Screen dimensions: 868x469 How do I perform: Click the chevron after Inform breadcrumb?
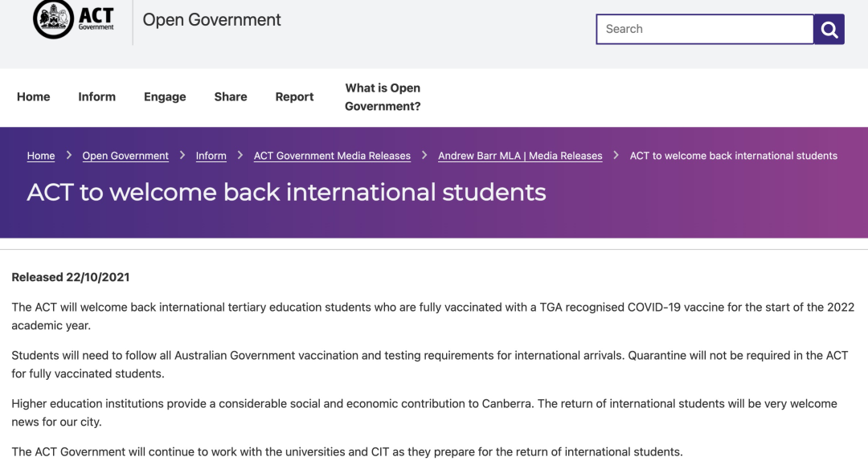tap(240, 156)
